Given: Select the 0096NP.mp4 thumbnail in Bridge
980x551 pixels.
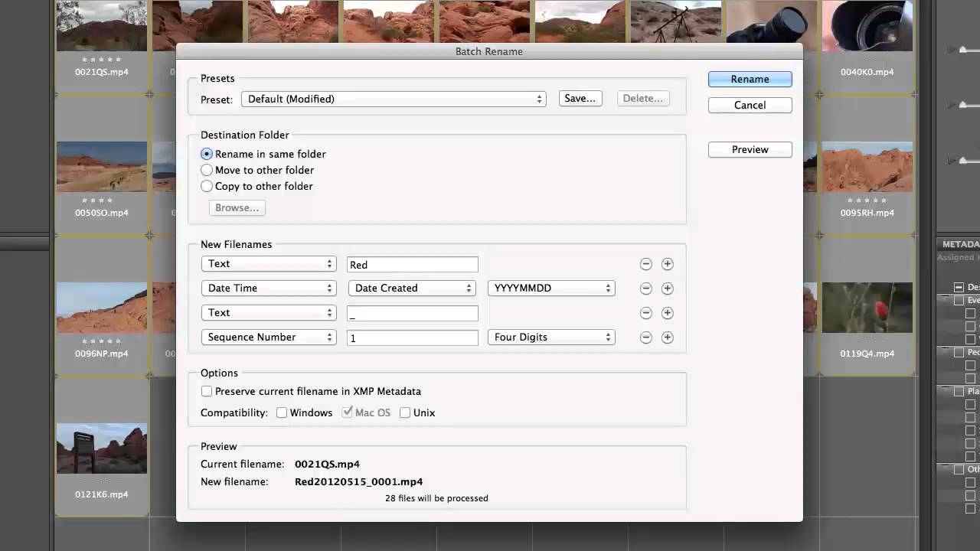Looking at the screenshot, I should tap(102, 307).
